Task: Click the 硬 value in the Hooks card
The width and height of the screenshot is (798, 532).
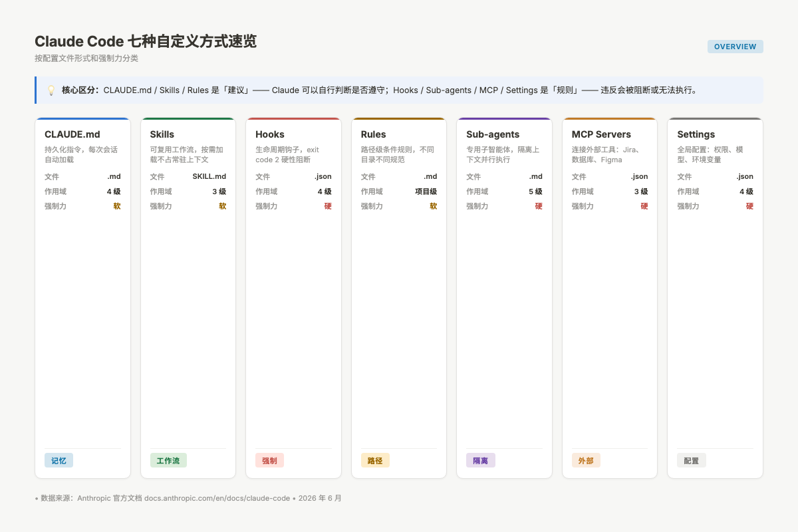Action: 328,206
